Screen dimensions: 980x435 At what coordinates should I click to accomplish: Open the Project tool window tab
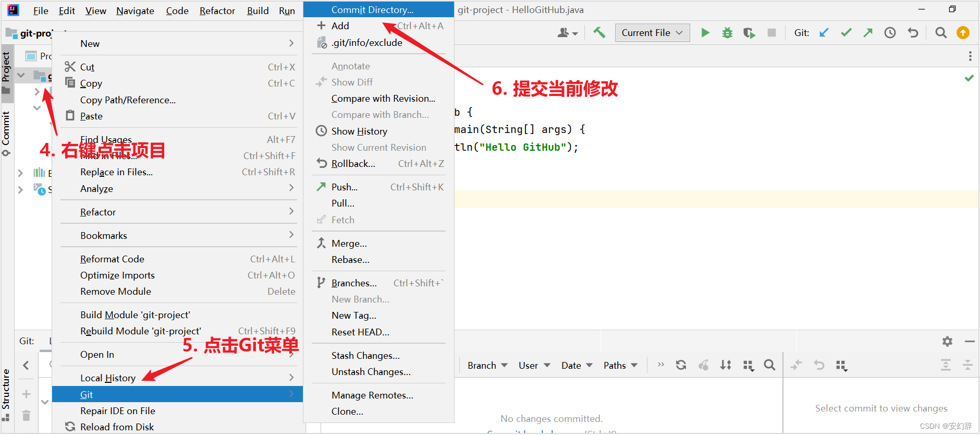(x=6, y=72)
